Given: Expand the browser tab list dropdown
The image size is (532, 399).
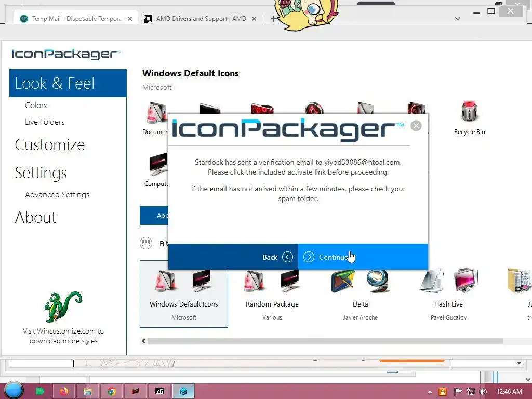Looking at the screenshot, I should 457,19.
